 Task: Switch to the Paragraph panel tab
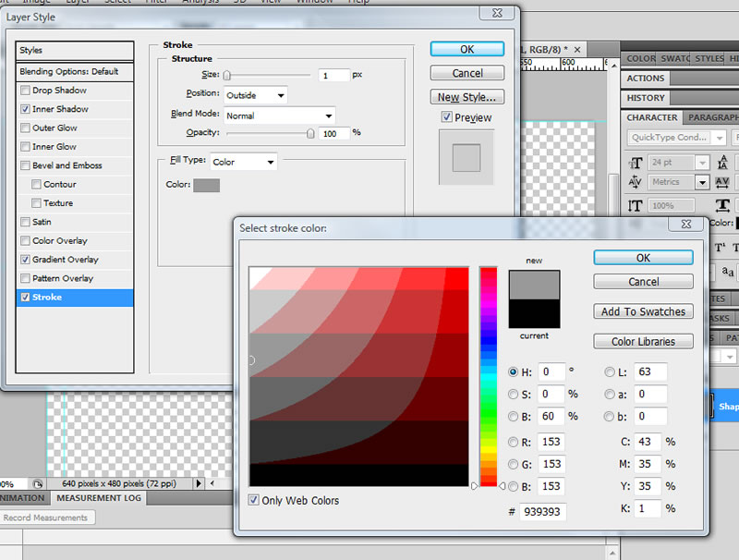click(x=711, y=117)
